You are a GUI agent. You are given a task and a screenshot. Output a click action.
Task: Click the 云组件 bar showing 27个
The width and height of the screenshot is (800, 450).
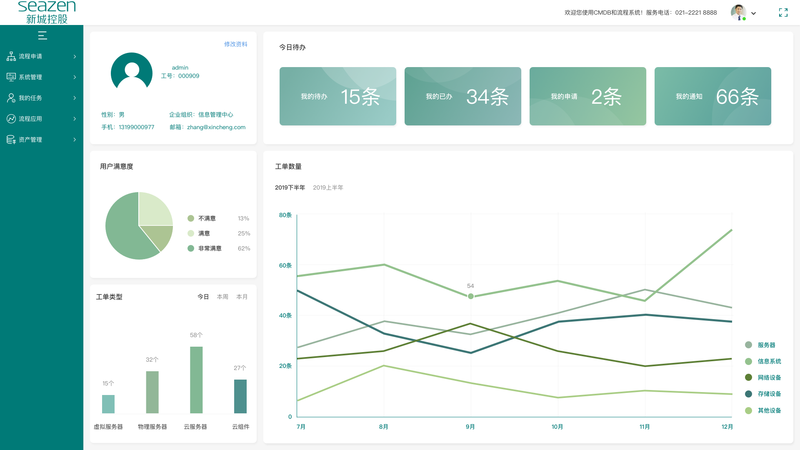click(240, 396)
